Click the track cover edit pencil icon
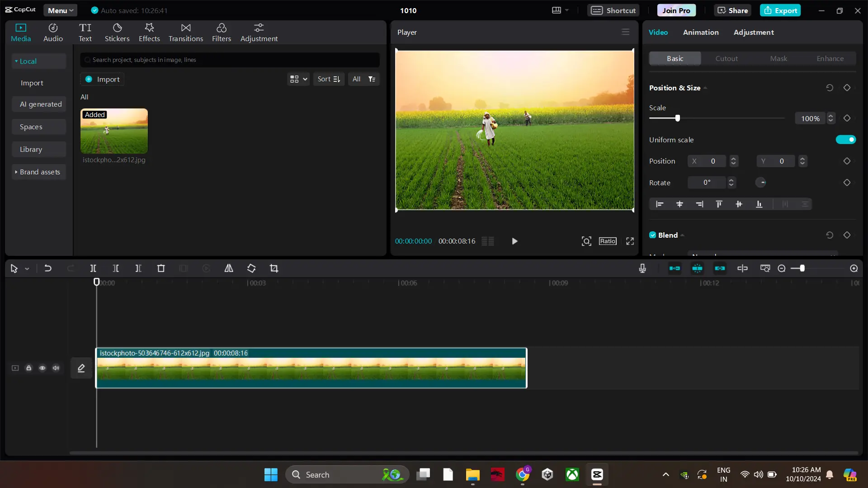The image size is (868, 488). pyautogui.click(x=81, y=368)
